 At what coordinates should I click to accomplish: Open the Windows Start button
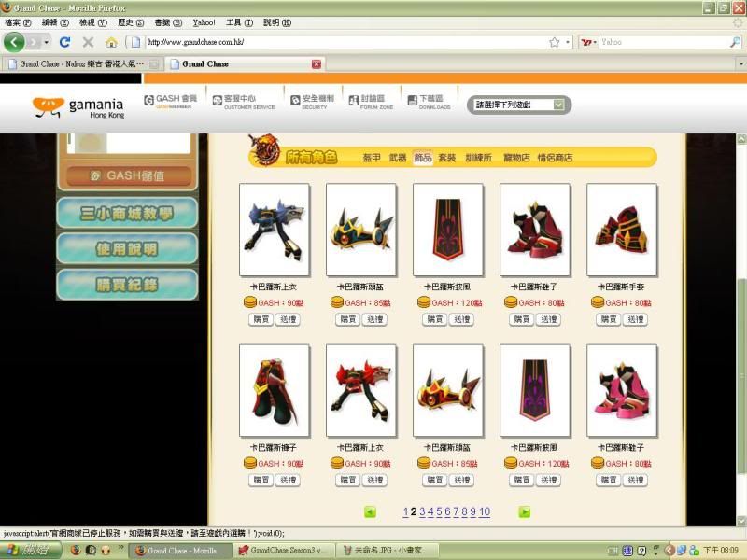click(x=31, y=550)
